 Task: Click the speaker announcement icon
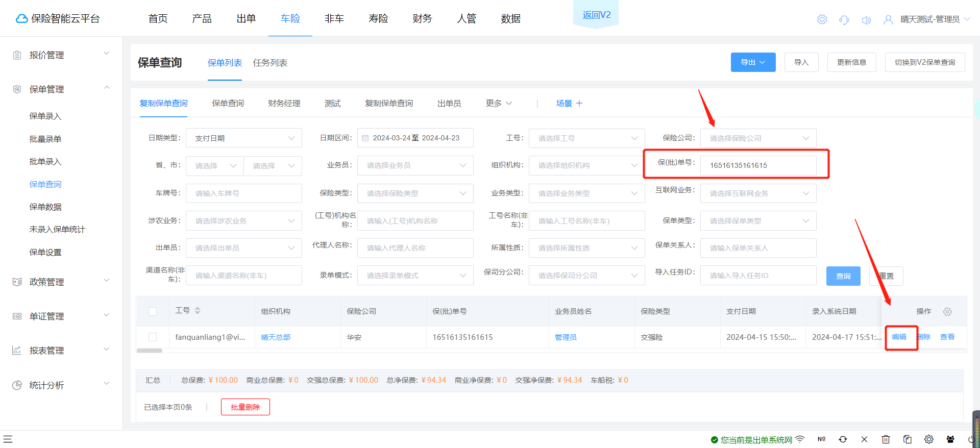[866, 20]
